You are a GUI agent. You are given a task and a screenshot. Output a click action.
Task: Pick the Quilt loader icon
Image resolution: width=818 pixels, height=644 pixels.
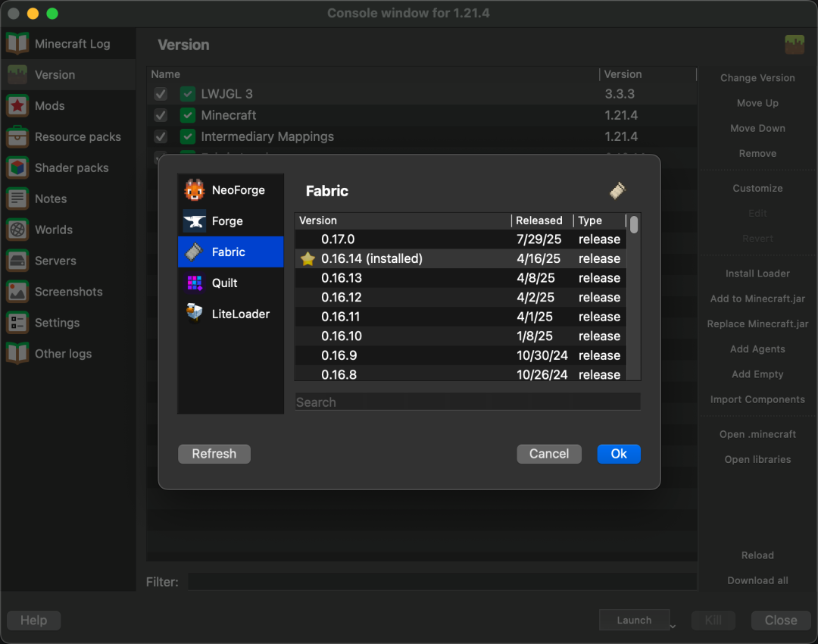click(x=195, y=283)
